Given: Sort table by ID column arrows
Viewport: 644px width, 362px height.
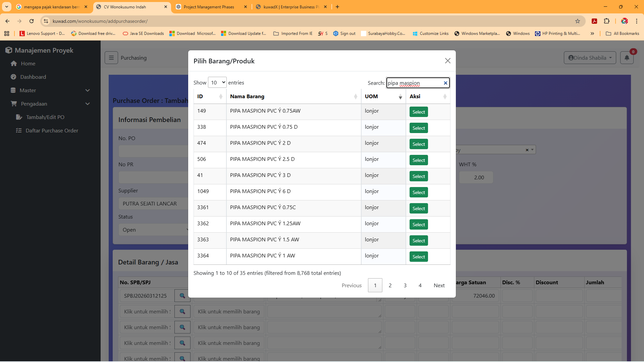Looking at the screenshot, I should coord(220,97).
